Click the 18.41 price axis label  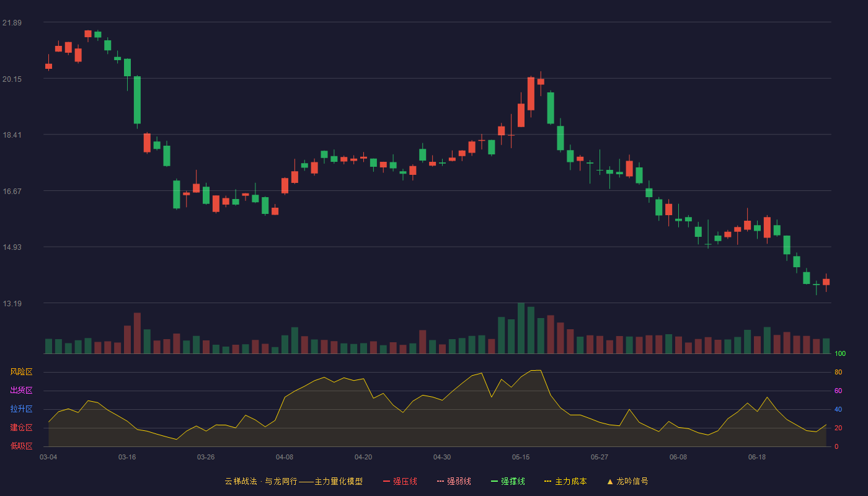12,135
